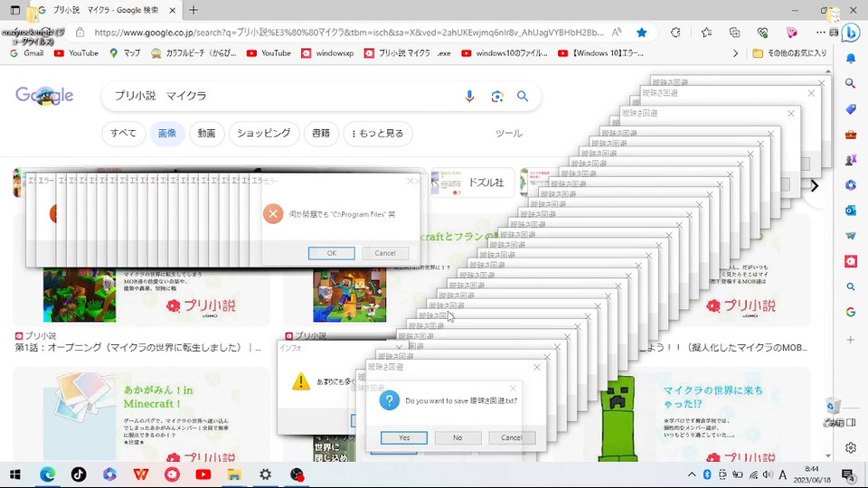This screenshot has width=868, height=488.
Task: Open the もっと見る more filters dropdown
Action: 378,134
